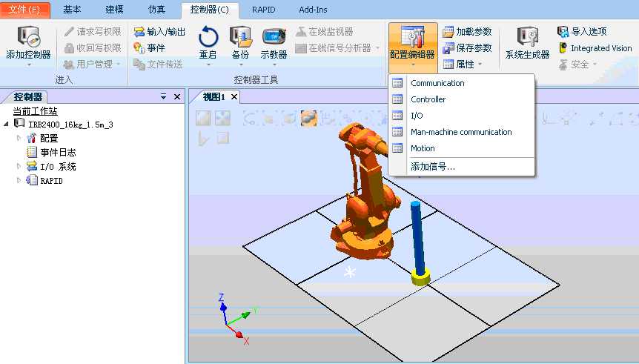Choose Controller from the configuration menu
Viewport: 639px width, 364px height.
[461, 99]
